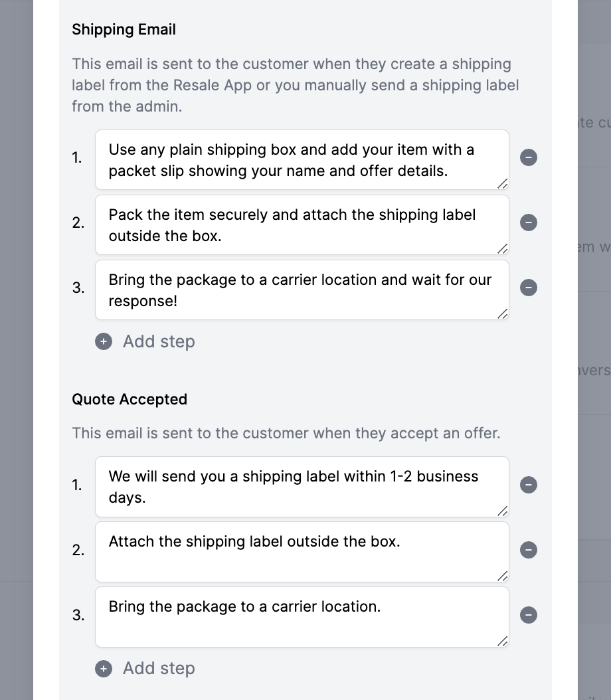This screenshot has height=700, width=611.
Task: Click plus icon under Quote Accepted steps
Action: pyautogui.click(x=104, y=669)
